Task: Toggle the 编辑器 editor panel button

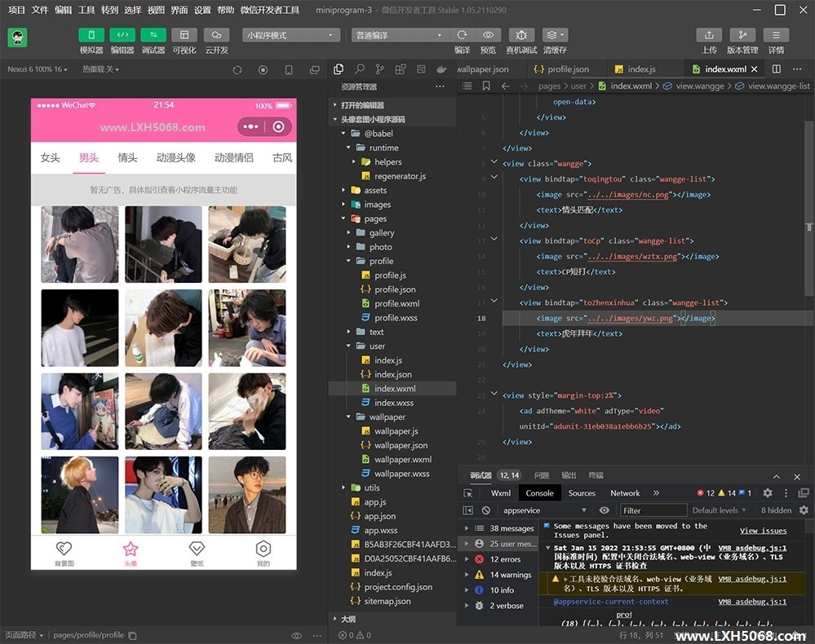Action: [x=122, y=35]
